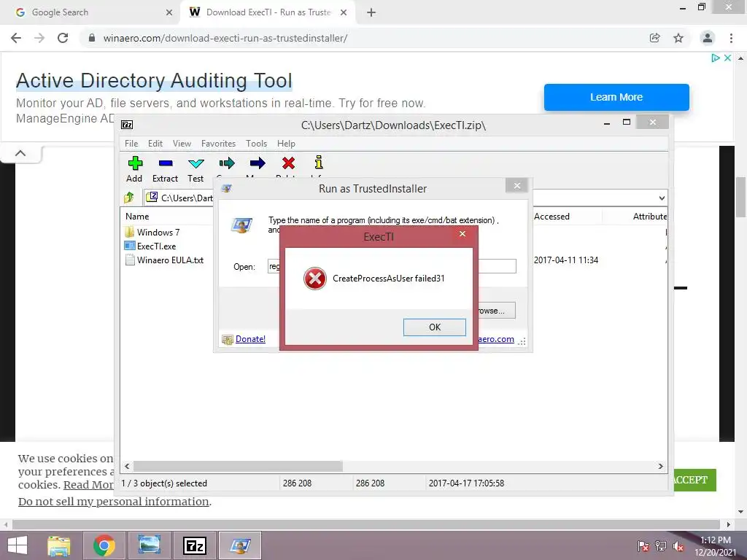The image size is (747, 560).
Task: Open the cookie Read More link
Action: coord(89,485)
